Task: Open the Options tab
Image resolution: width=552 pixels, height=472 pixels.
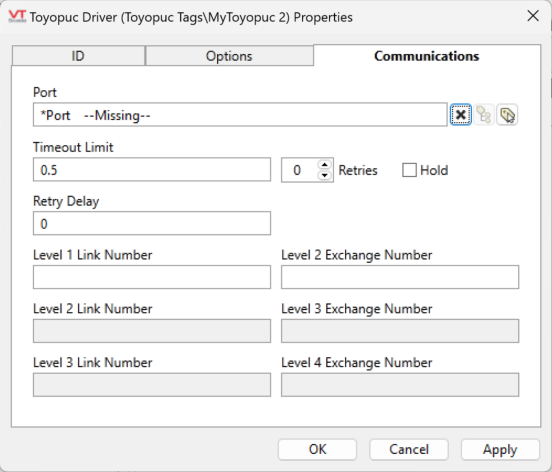Action: 229,56
